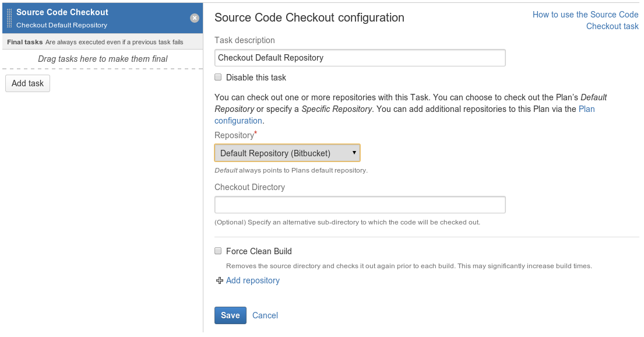Save the checkout configuration
The height and width of the screenshot is (337, 644).
coord(230,315)
